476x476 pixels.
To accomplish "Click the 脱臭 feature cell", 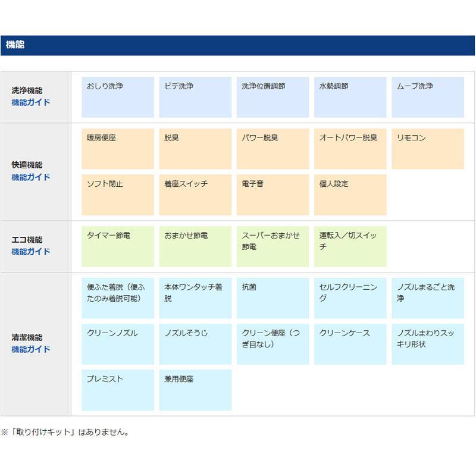I will coord(194,149).
